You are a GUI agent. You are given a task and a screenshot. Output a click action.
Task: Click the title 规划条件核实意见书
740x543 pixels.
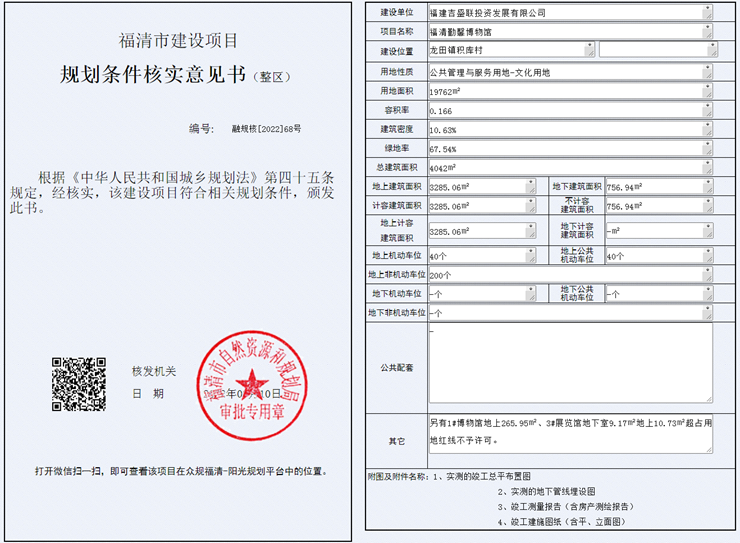(153, 75)
